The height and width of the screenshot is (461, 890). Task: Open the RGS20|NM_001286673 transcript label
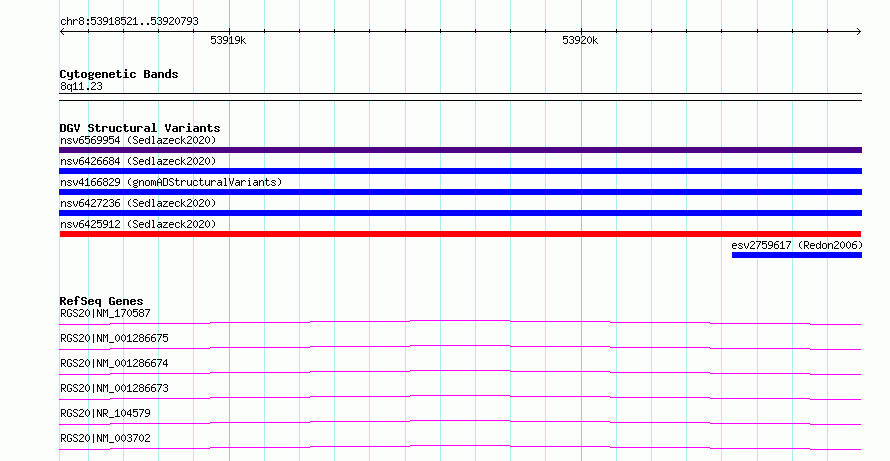coord(114,388)
